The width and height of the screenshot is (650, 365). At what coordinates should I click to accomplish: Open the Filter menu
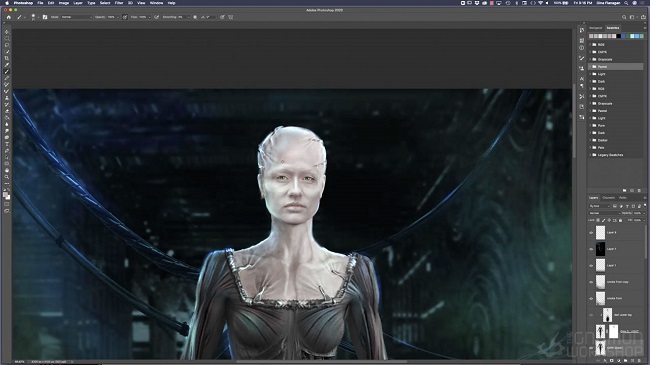pos(119,3)
